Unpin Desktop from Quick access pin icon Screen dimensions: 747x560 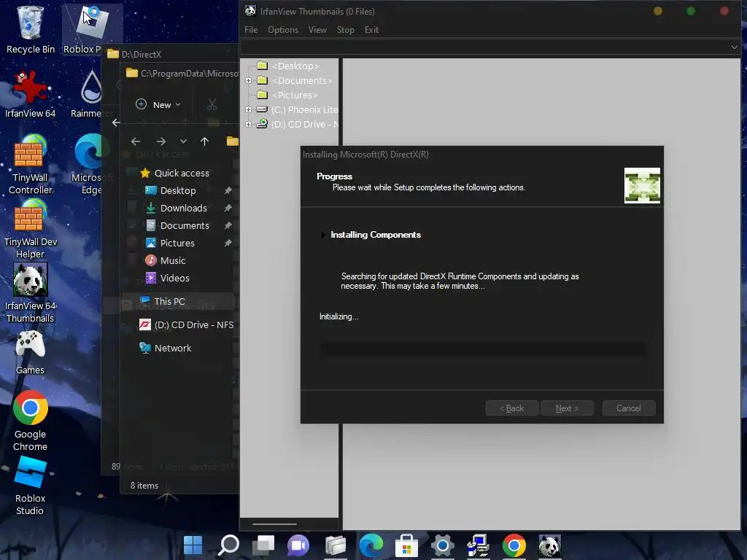click(x=228, y=190)
